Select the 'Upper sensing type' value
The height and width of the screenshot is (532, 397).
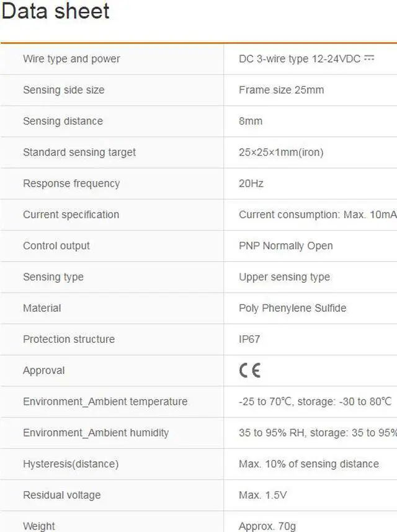[x=284, y=277]
